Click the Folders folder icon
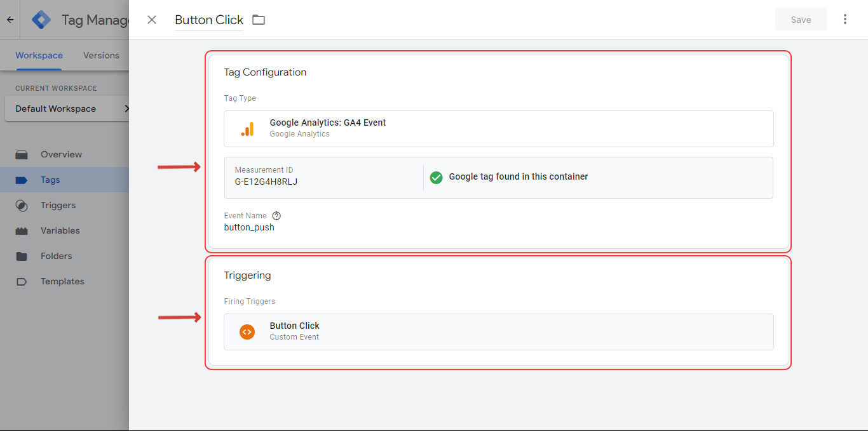868x431 pixels. click(x=22, y=256)
